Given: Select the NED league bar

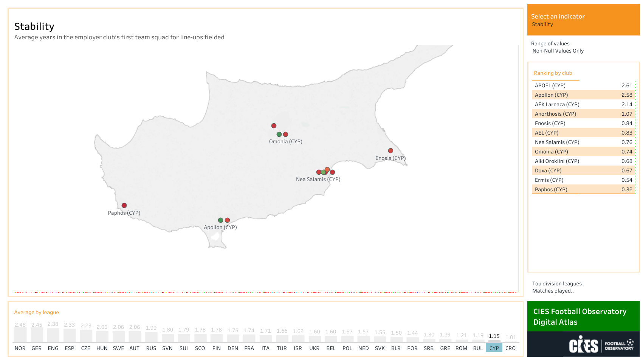Looking at the screenshot, I should point(364,339).
